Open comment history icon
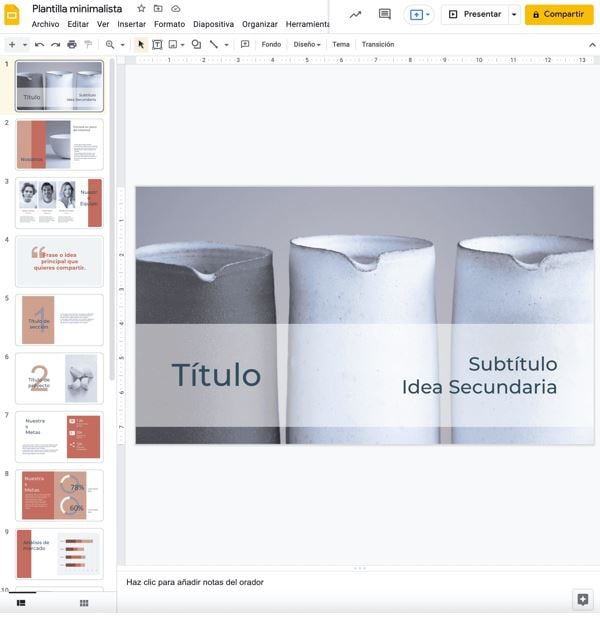This screenshot has width=600, height=625. (x=385, y=15)
